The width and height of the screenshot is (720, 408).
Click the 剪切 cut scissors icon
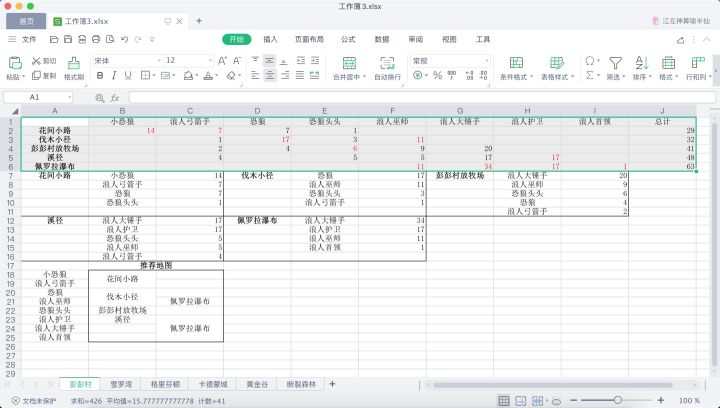[36, 61]
